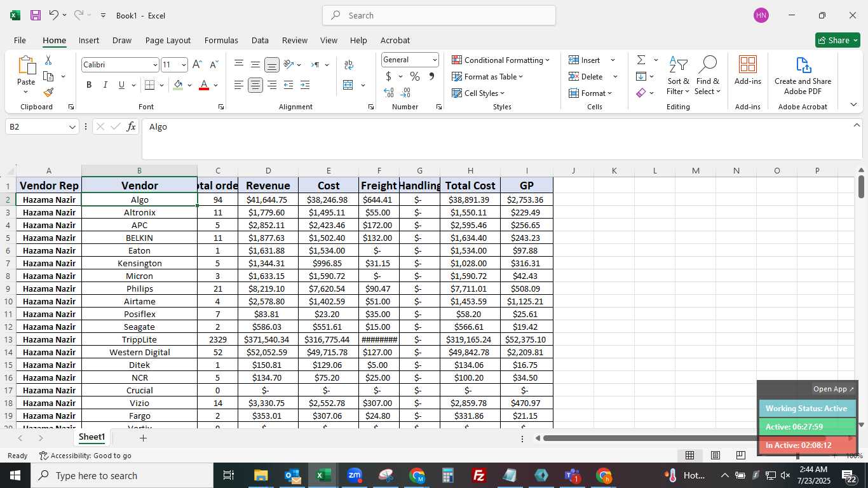
Task: Click the Cut scissors icon
Action: [48, 60]
